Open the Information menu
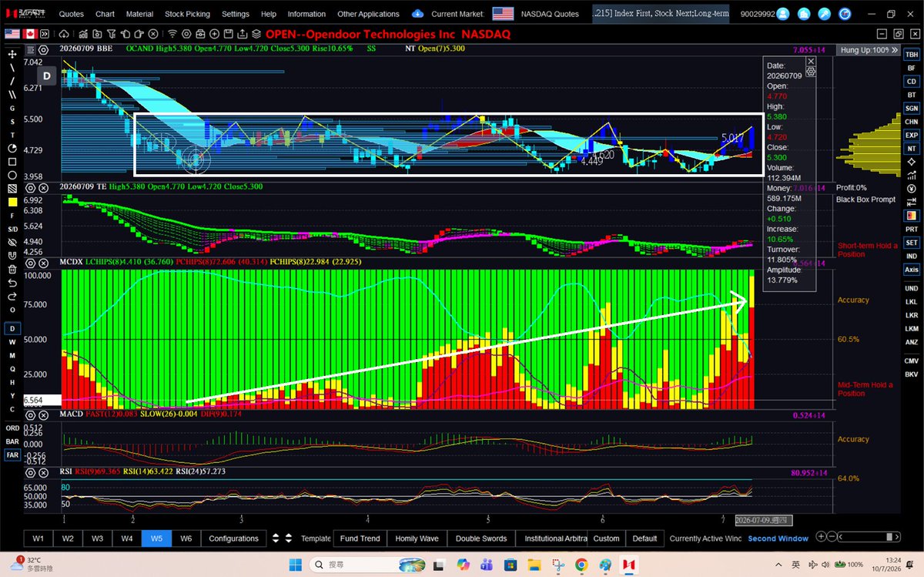 [306, 14]
